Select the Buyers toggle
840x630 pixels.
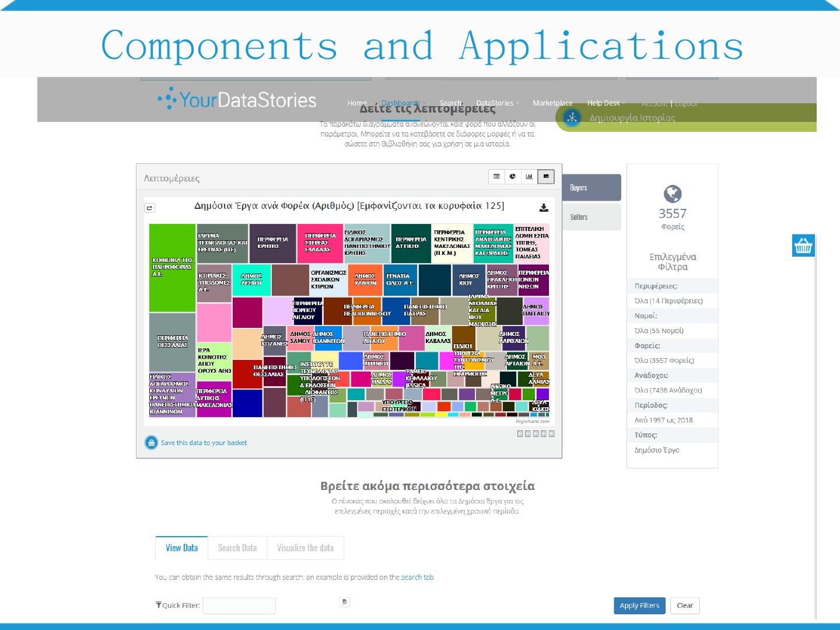click(x=591, y=188)
